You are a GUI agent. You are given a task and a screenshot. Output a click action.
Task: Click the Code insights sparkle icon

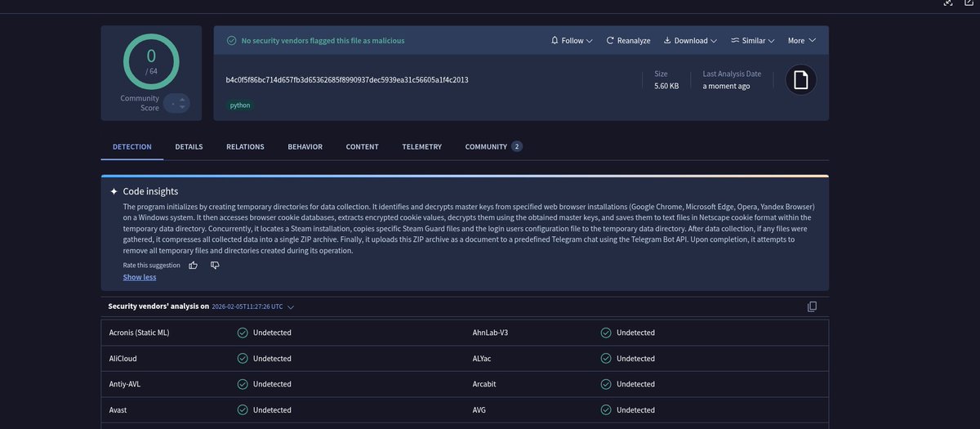114,191
